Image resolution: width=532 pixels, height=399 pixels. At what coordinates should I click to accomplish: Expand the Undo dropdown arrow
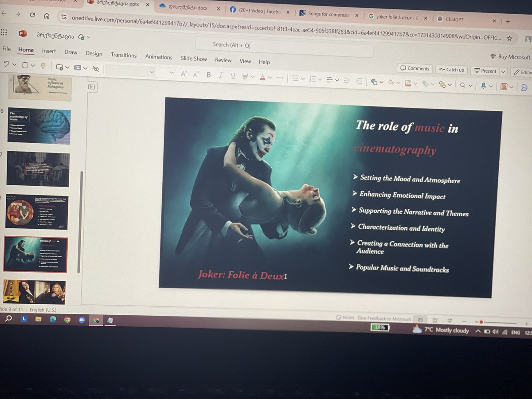tap(14, 65)
